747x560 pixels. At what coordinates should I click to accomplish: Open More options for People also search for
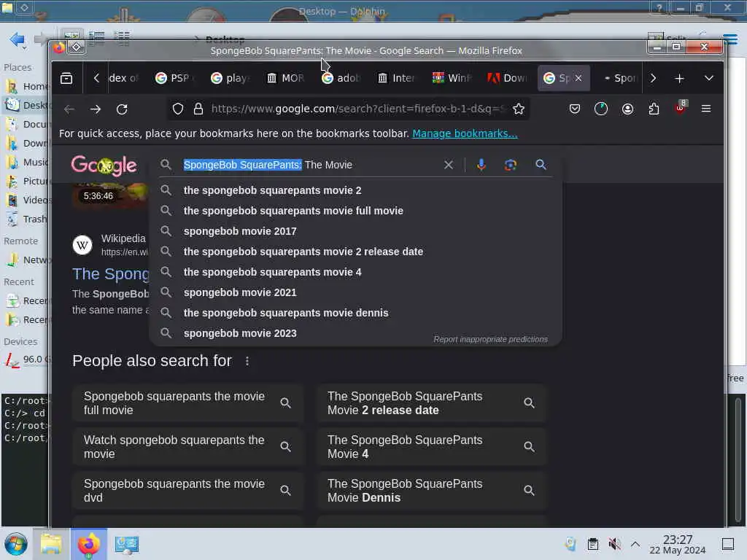247,361
